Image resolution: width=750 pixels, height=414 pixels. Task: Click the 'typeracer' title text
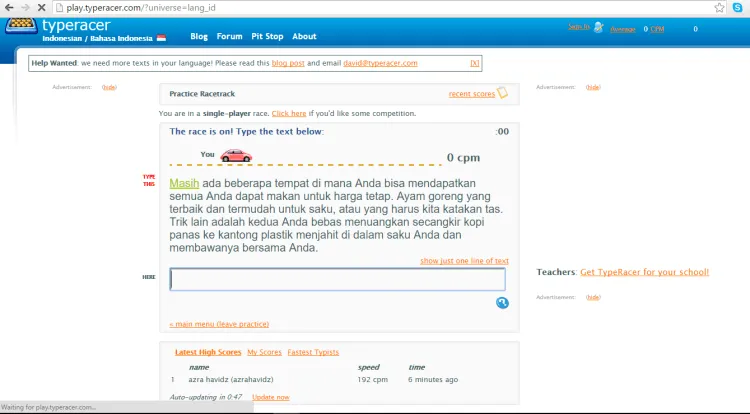pos(76,25)
